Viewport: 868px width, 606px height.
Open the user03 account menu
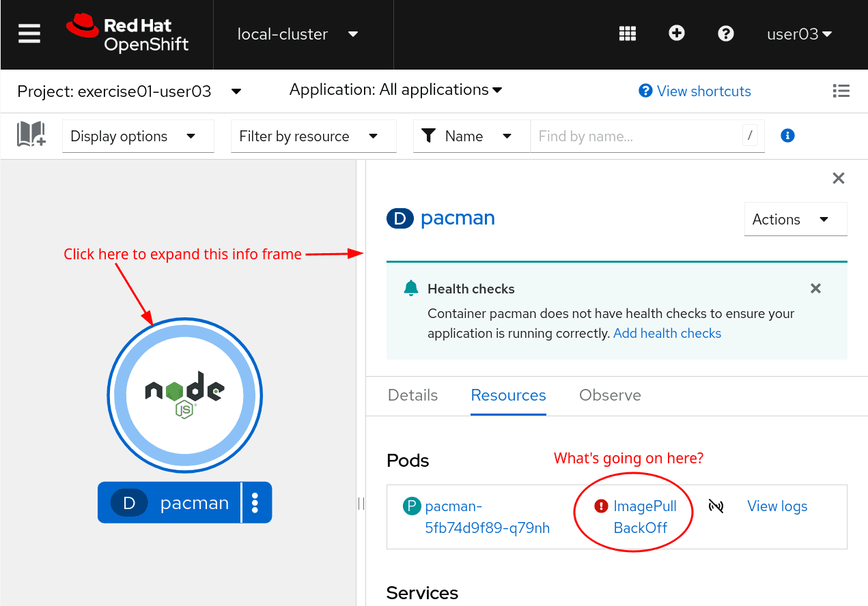click(x=800, y=34)
